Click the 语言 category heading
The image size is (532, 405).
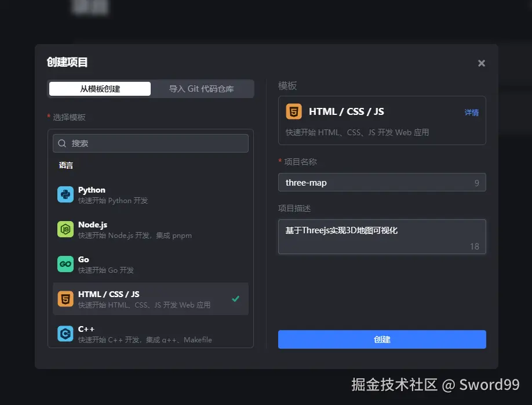tap(66, 165)
